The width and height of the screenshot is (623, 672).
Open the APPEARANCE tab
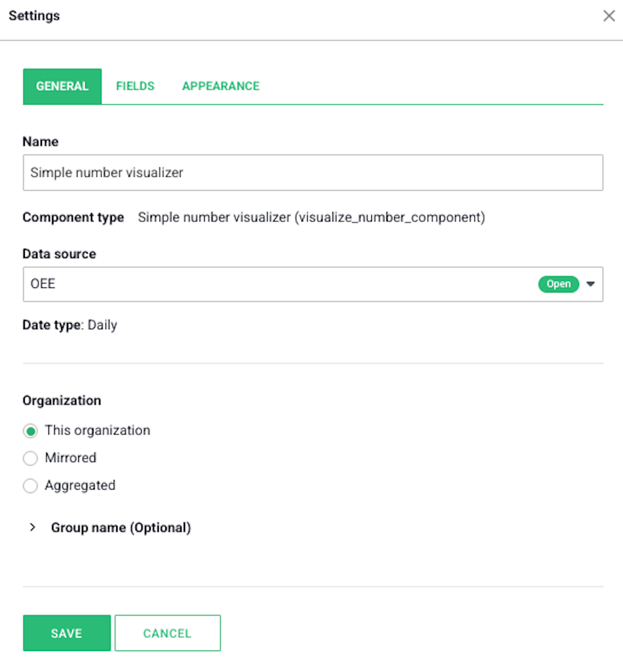pyautogui.click(x=221, y=86)
